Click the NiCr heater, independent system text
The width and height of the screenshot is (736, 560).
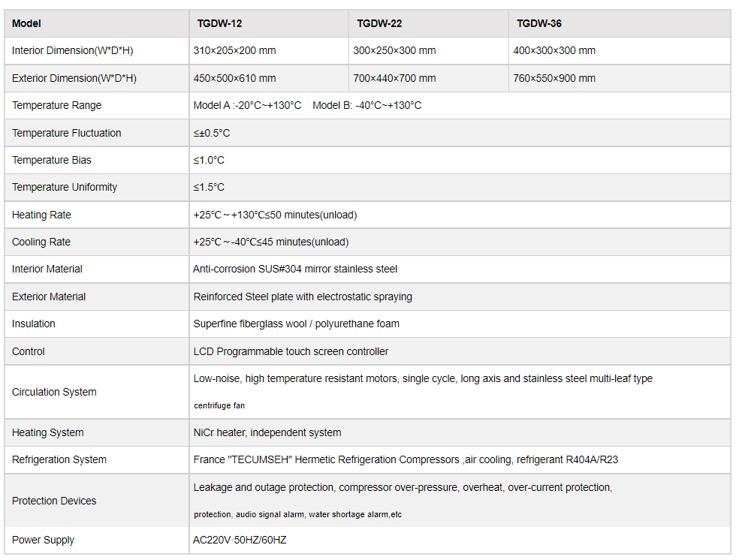point(267,432)
